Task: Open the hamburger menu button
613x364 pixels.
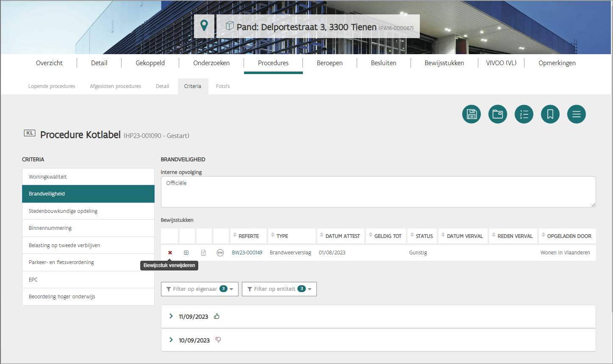Action: [x=577, y=114]
